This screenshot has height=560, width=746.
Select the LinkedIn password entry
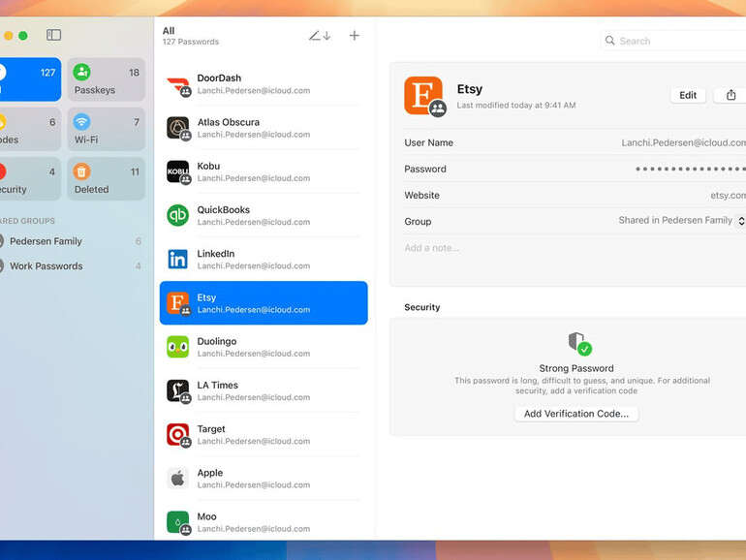(264, 260)
